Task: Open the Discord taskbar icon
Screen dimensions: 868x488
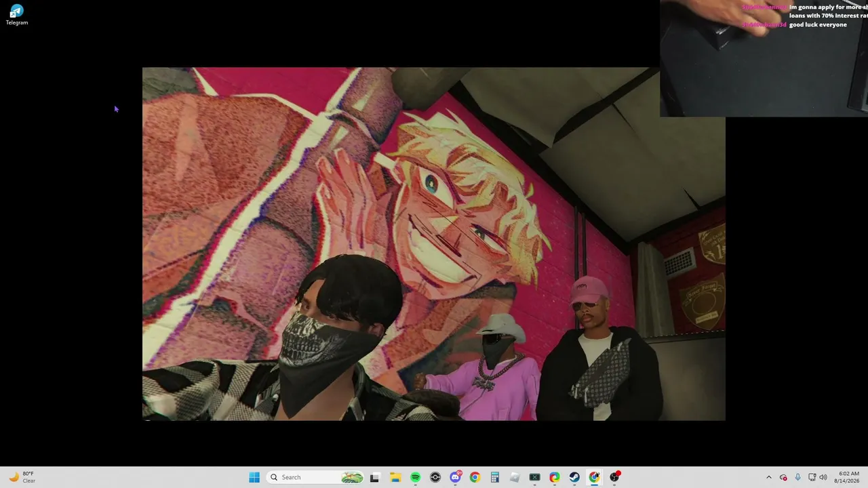Action: pos(455,477)
